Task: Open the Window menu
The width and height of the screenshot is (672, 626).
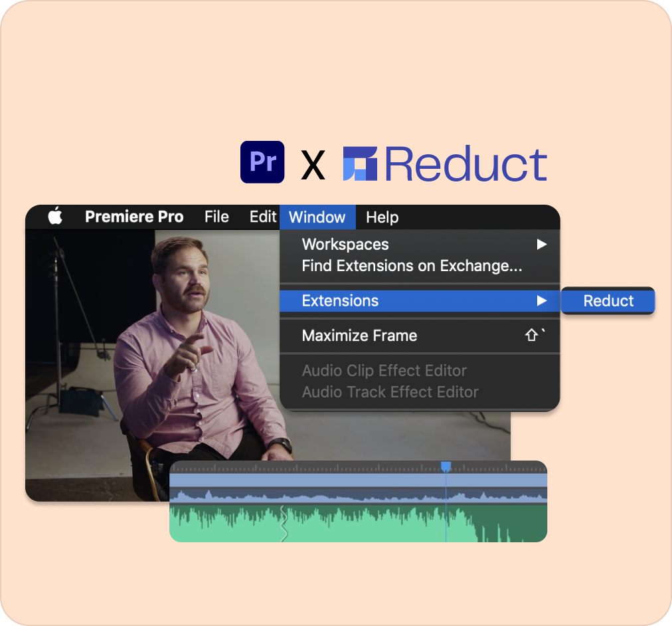Action: [x=317, y=217]
